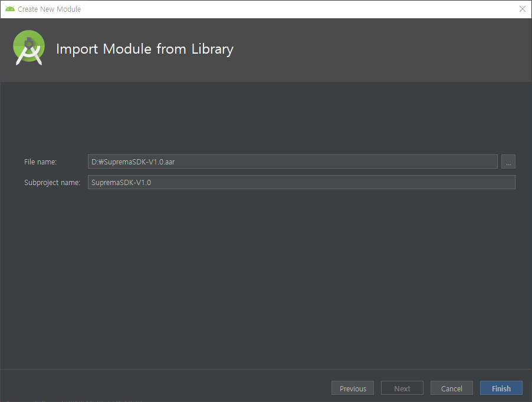Click the "Import Module from Library" heading
Screen dimensions: 532x402
pyautogui.click(x=145, y=49)
